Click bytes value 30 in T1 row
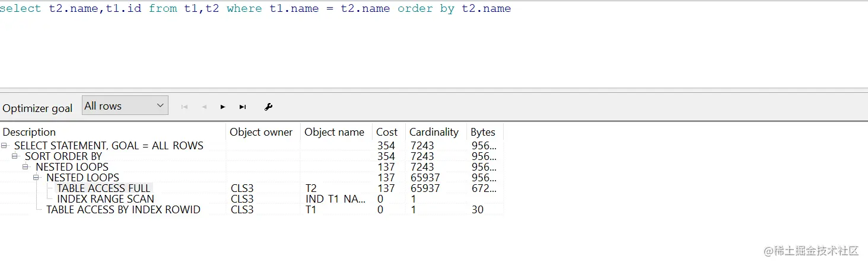Screen dimensions: 868x266 (477, 209)
